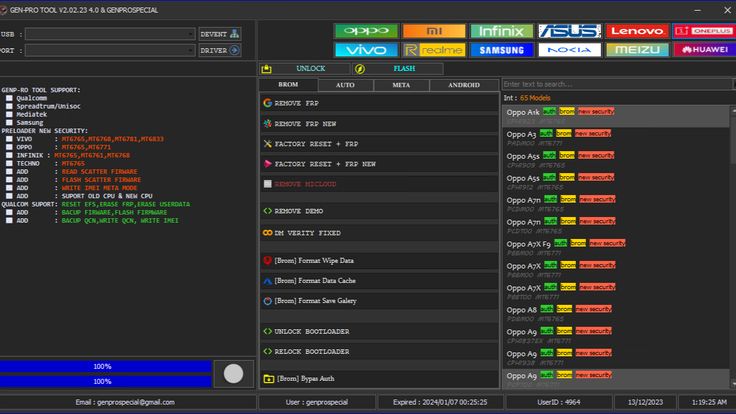Screen dimensions: 736x414
Task: Click the round flash icon in the toolbar
Action: [x=360, y=69]
